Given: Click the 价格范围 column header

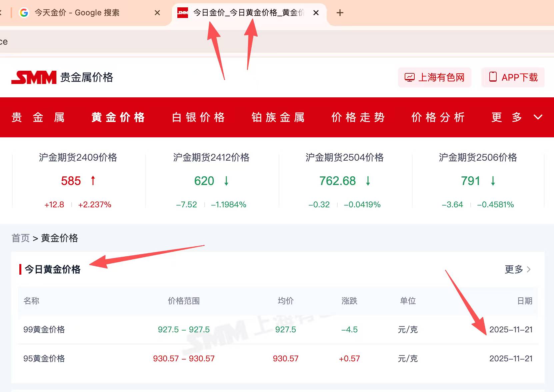Looking at the screenshot, I should point(184,301).
